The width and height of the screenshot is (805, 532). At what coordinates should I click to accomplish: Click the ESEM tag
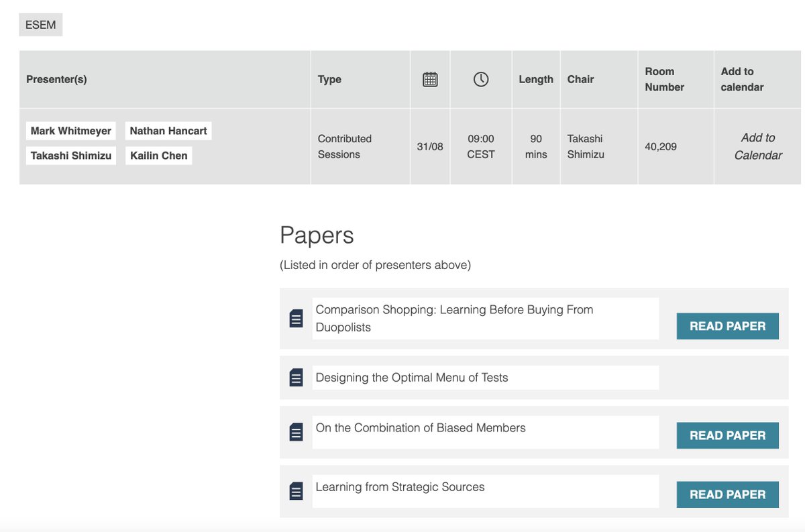40,25
